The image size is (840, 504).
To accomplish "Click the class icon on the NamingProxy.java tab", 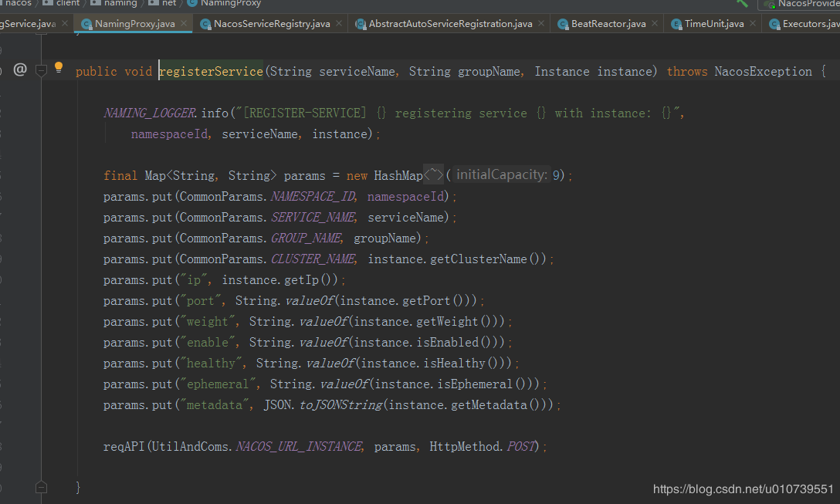I will pos(86,24).
